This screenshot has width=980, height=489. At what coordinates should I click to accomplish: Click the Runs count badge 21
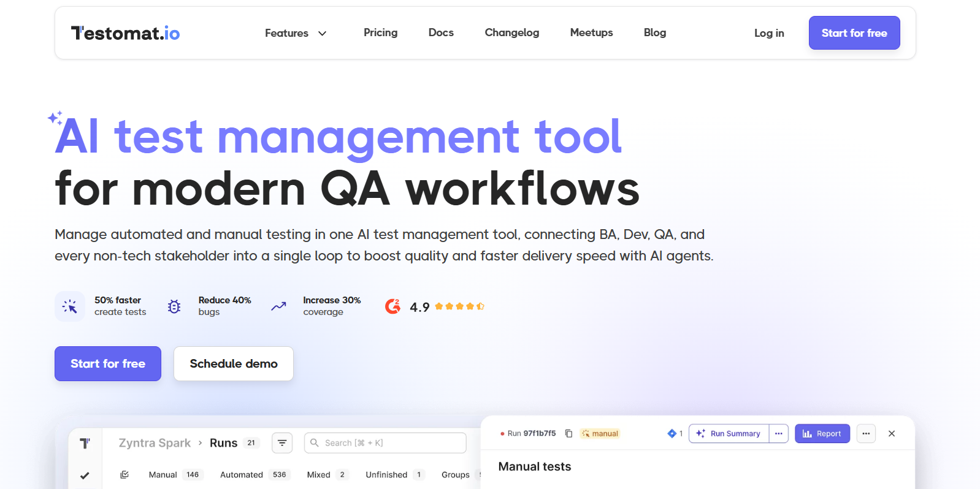point(251,442)
